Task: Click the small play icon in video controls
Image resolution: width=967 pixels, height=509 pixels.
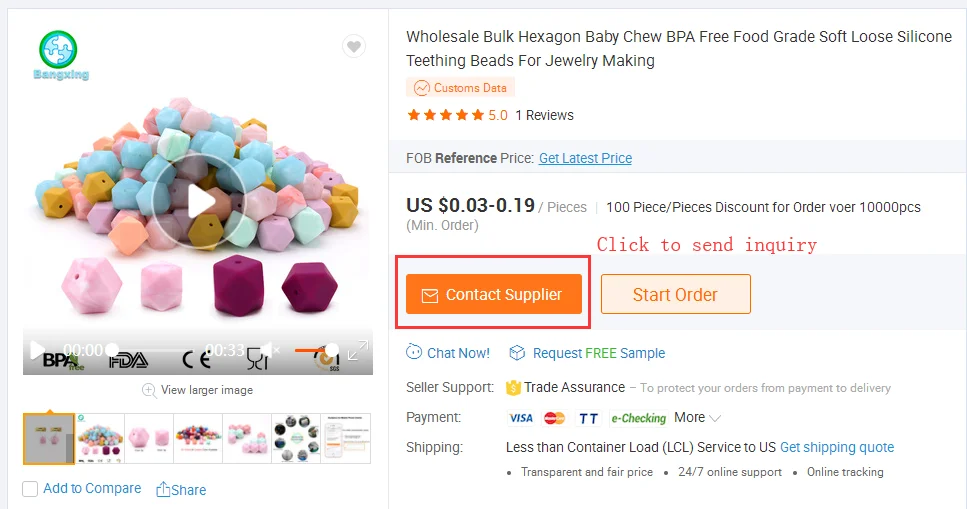Action: 37,350
